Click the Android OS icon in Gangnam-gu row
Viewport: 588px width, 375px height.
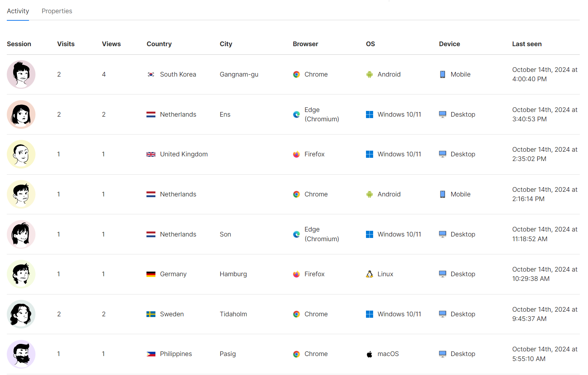[369, 74]
